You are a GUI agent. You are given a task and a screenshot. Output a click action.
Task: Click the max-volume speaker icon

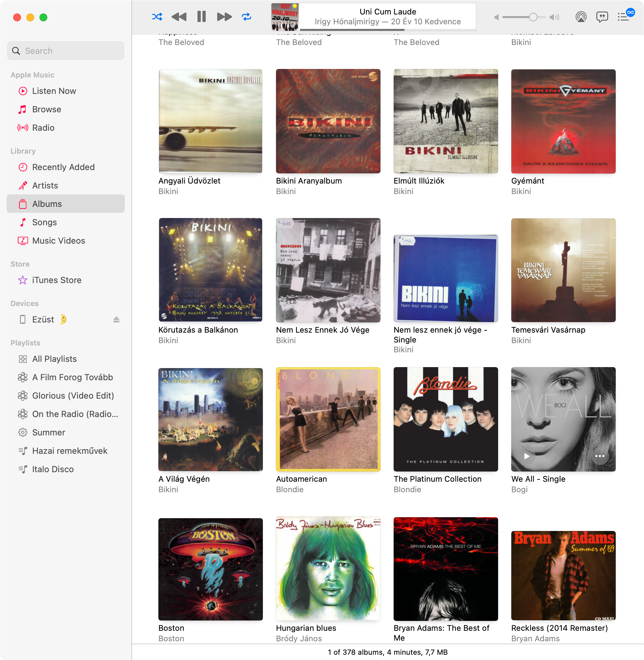[554, 17]
